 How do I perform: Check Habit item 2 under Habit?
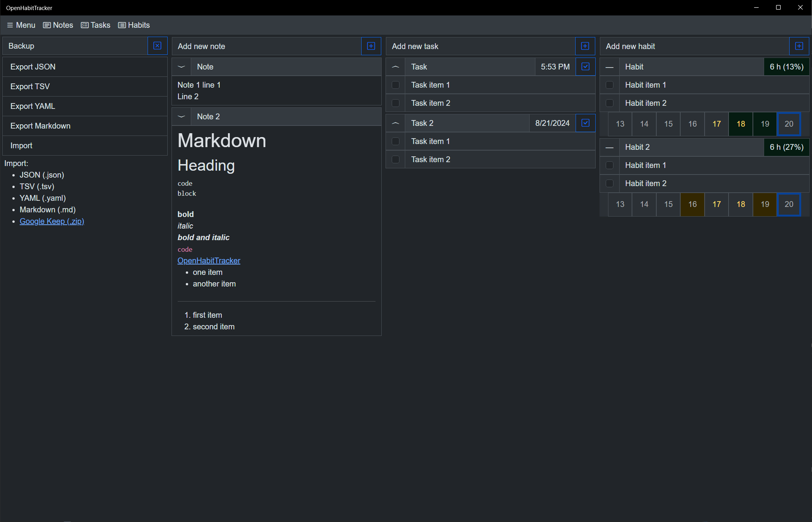[610, 103]
